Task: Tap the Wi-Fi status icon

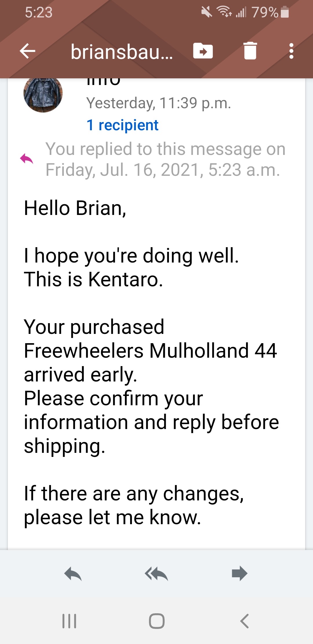Action: (224, 12)
